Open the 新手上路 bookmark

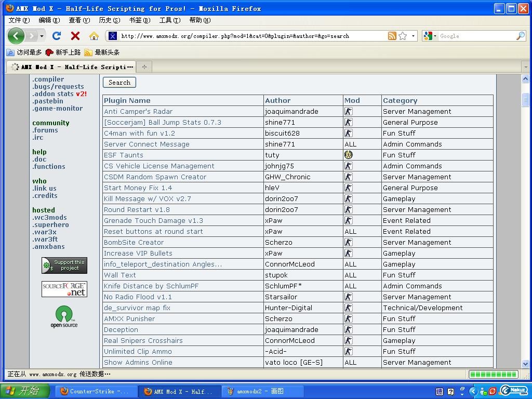pos(63,52)
